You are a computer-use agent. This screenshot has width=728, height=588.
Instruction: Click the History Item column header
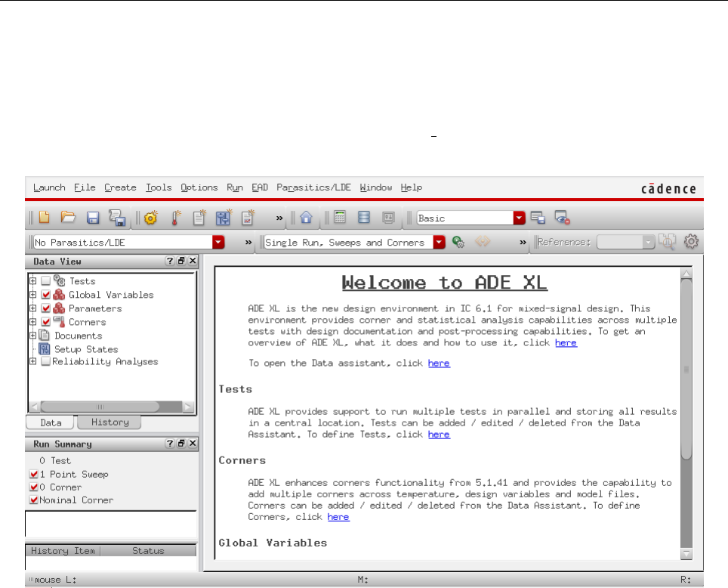coord(63,551)
